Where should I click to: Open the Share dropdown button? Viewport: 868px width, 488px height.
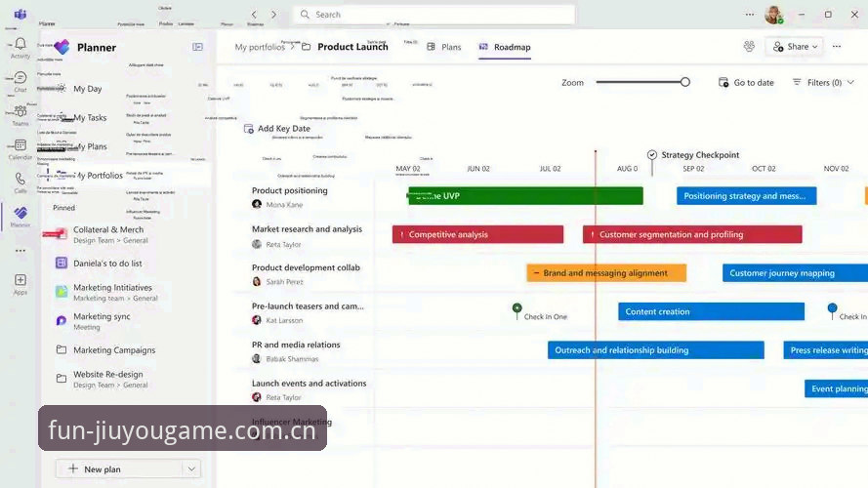[795, 47]
